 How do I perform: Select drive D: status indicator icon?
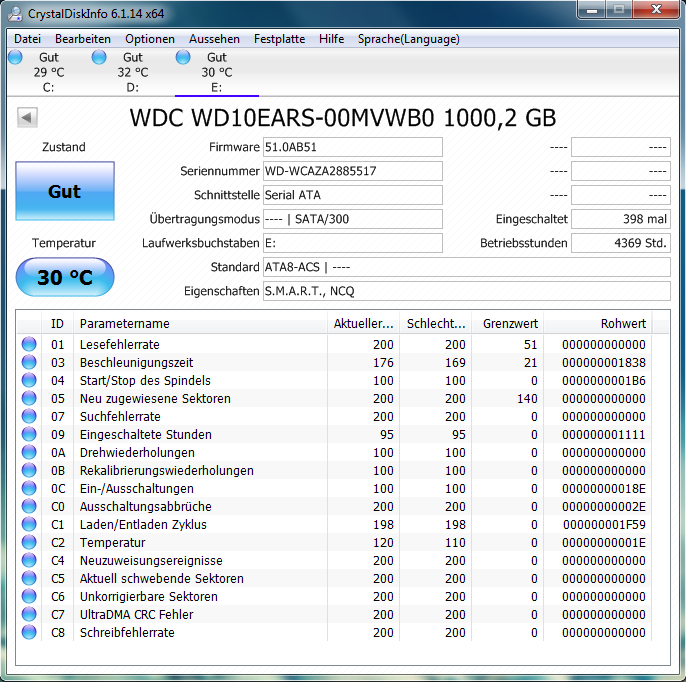click(x=99, y=57)
